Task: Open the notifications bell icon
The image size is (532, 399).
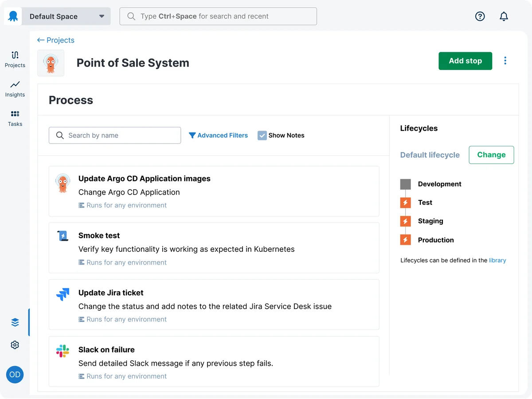Action: tap(504, 16)
